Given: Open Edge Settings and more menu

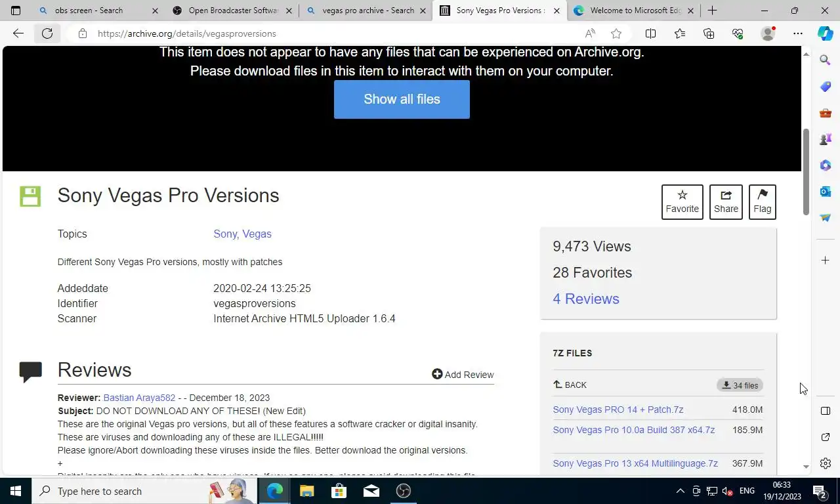Looking at the screenshot, I should pos(798,33).
